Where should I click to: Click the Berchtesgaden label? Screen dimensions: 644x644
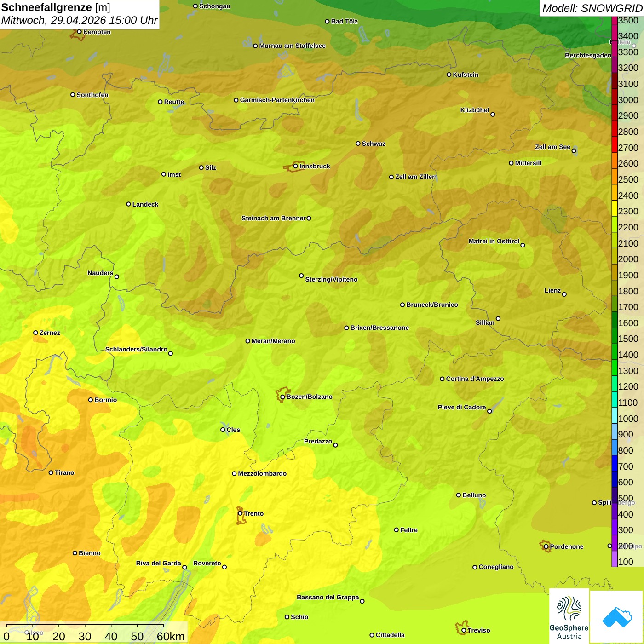[588, 55]
